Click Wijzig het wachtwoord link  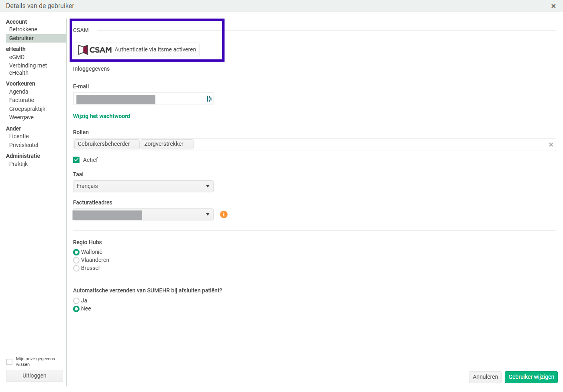(102, 116)
